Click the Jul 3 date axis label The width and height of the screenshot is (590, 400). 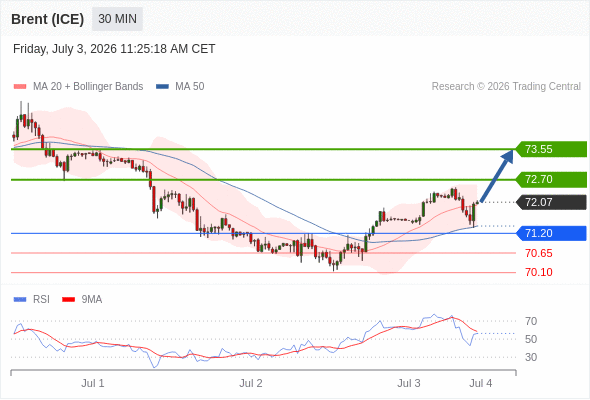click(x=409, y=383)
